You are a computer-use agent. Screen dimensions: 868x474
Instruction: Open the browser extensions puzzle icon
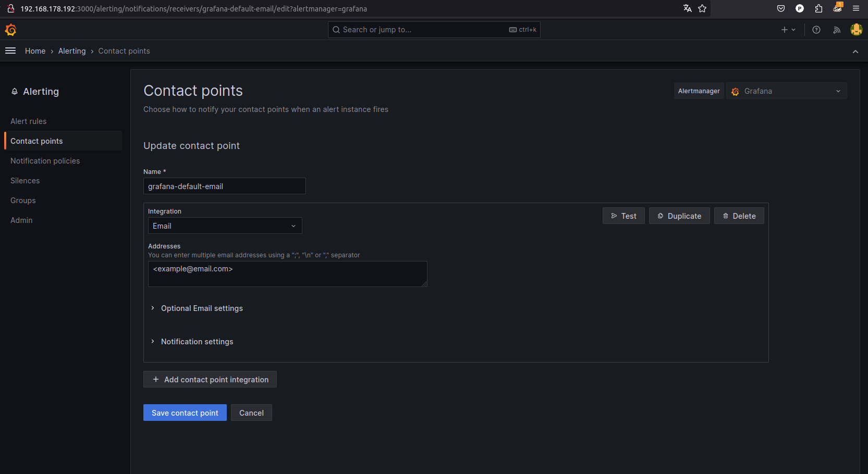[818, 8]
